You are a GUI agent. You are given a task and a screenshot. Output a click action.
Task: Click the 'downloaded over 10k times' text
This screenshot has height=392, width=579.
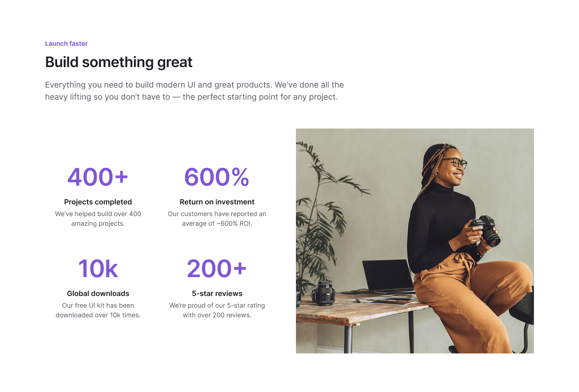click(x=98, y=315)
